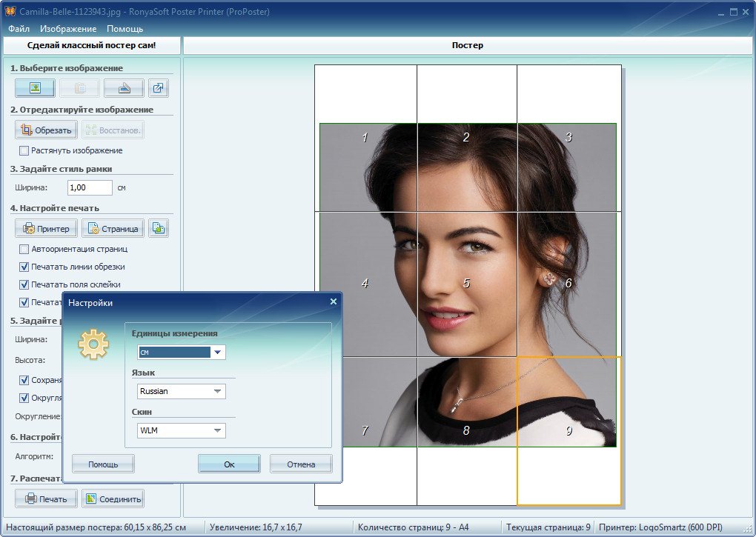Open the Изображение menu
Image resolution: width=756 pixels, height=537 pixels.
pos(68,29)
